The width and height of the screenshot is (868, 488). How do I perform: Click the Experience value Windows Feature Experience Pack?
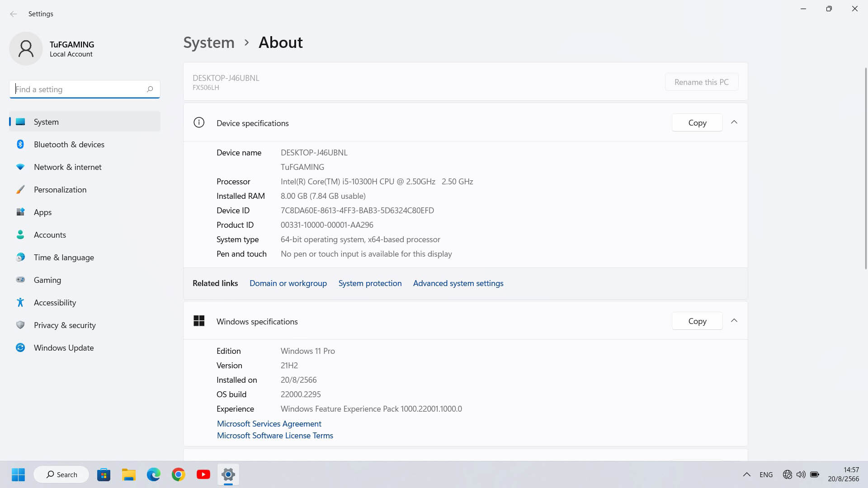pos(371,409)
